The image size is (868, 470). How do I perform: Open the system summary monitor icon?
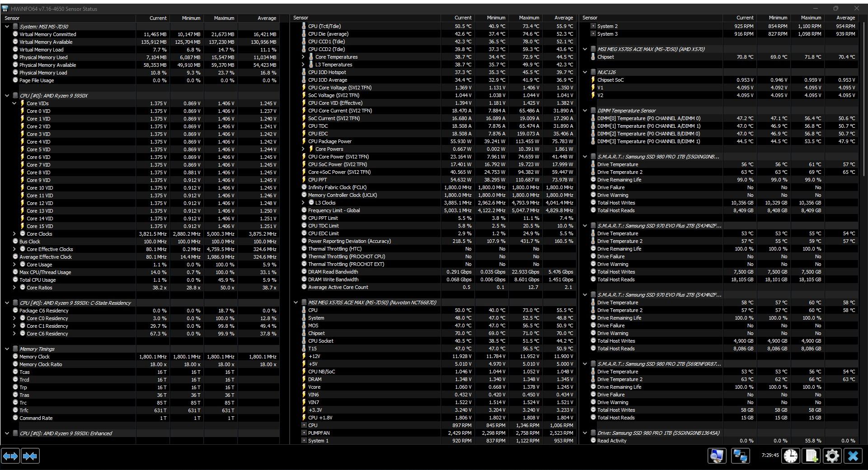pos(717,456)
